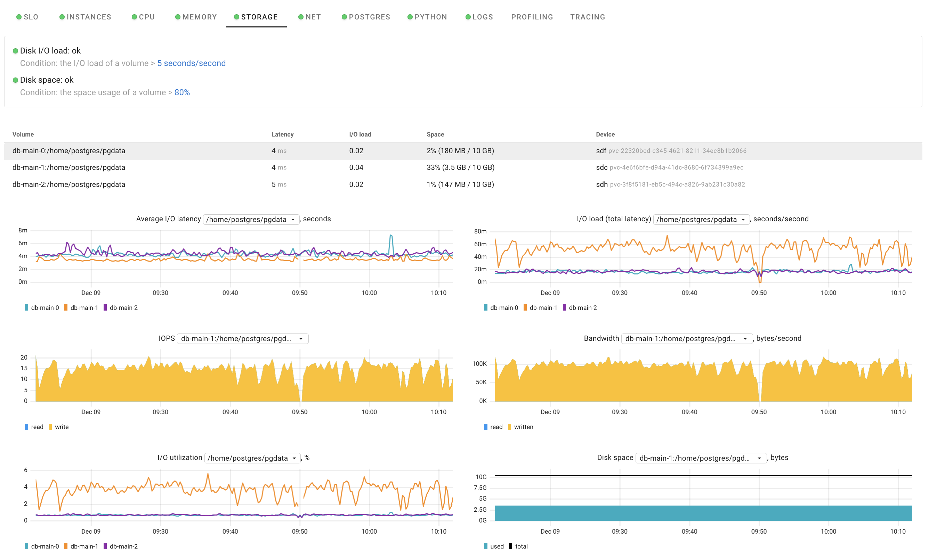Toggle read series in Bandwidth legend
Viewport: 929px width, 560px height.
point(493,427)
